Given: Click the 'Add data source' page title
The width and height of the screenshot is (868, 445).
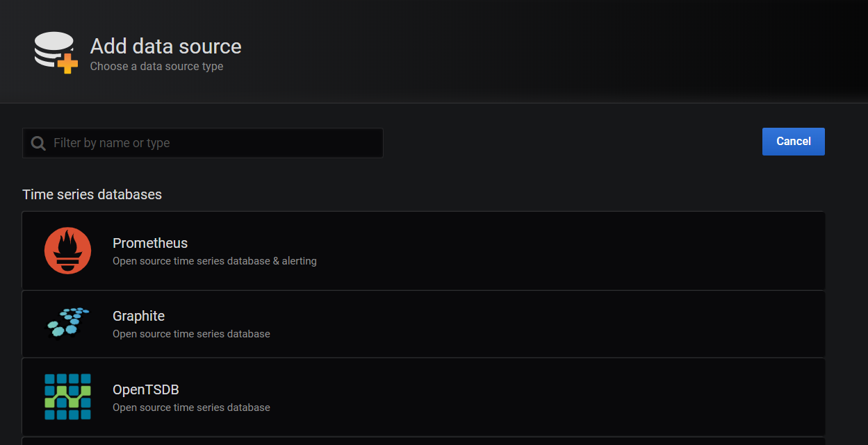Looking at the screenshot, I should click(x=166, y=47).
